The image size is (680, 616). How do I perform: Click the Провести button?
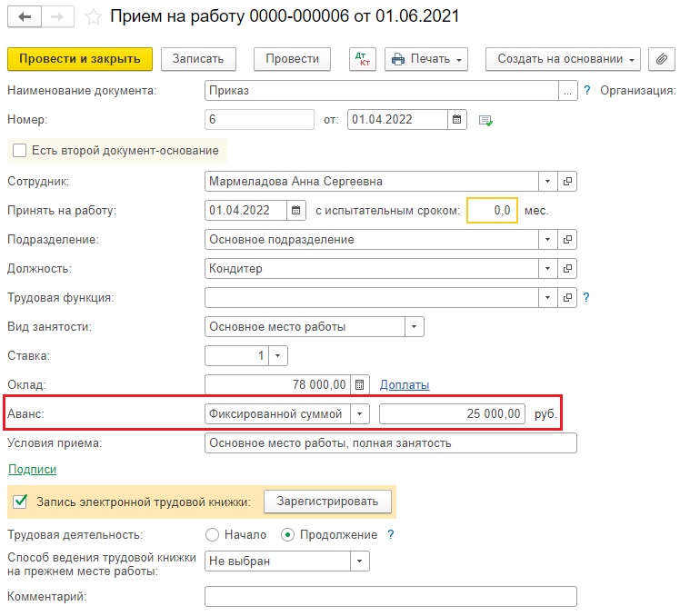click(292, 59)
